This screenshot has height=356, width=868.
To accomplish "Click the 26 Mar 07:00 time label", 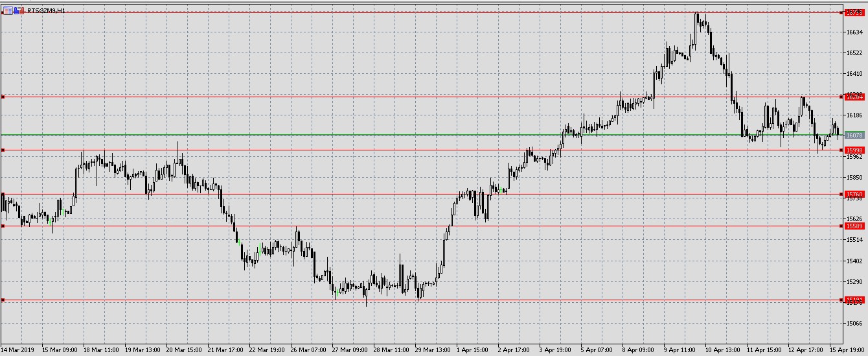I will click(309, 350).
